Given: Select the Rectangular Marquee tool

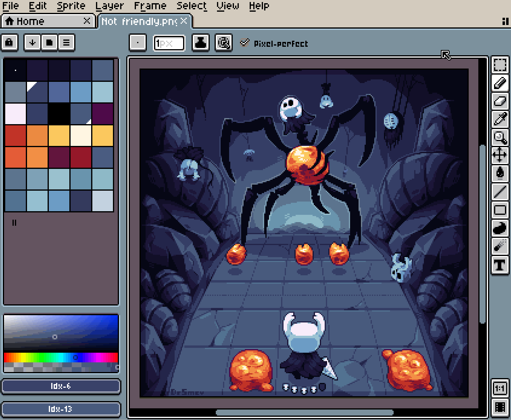Looking at the screenshot, I should pos(500,64).
